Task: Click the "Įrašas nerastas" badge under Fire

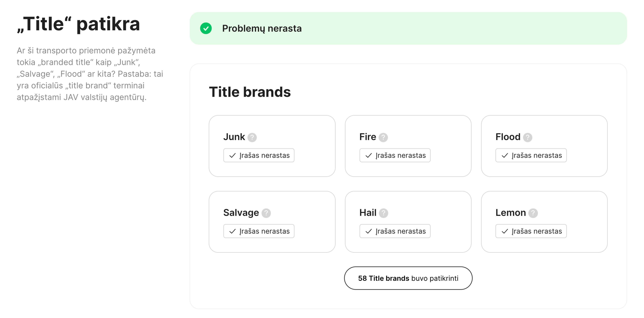Action: click(x=395, y=156)
